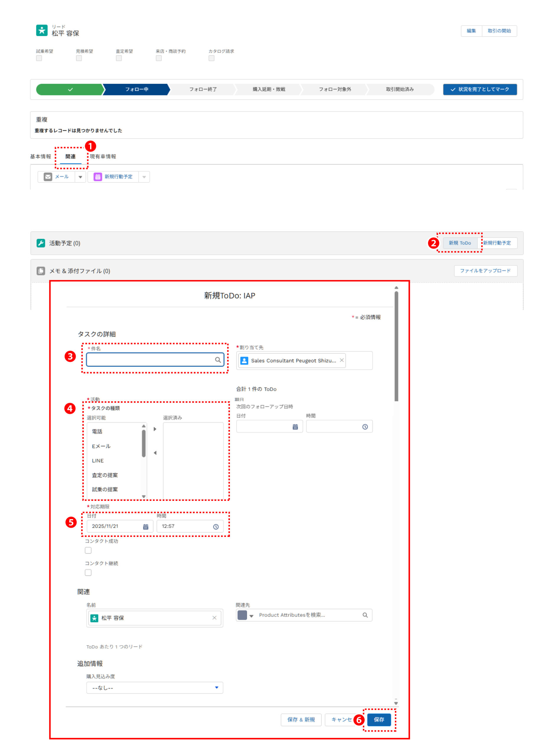549x756 pixels.
Task: Open the dropdown arrow next to メール
Action: coord(80,177)
